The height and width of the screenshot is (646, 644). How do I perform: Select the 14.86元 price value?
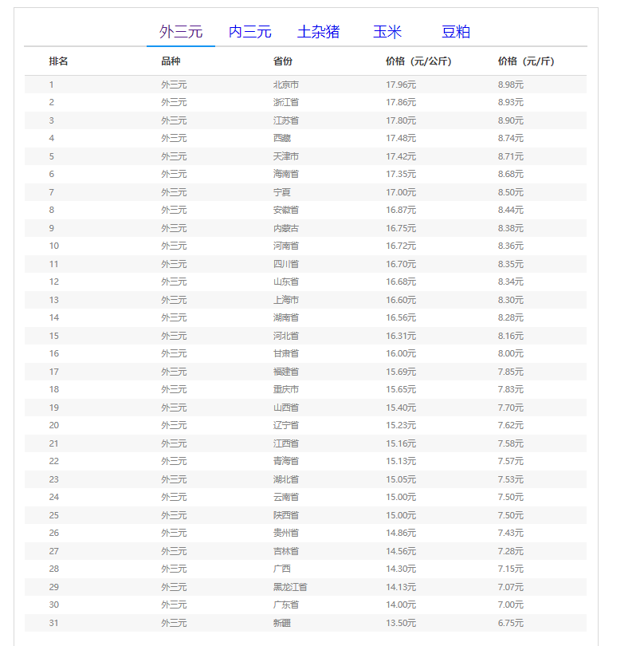[401, 532]
